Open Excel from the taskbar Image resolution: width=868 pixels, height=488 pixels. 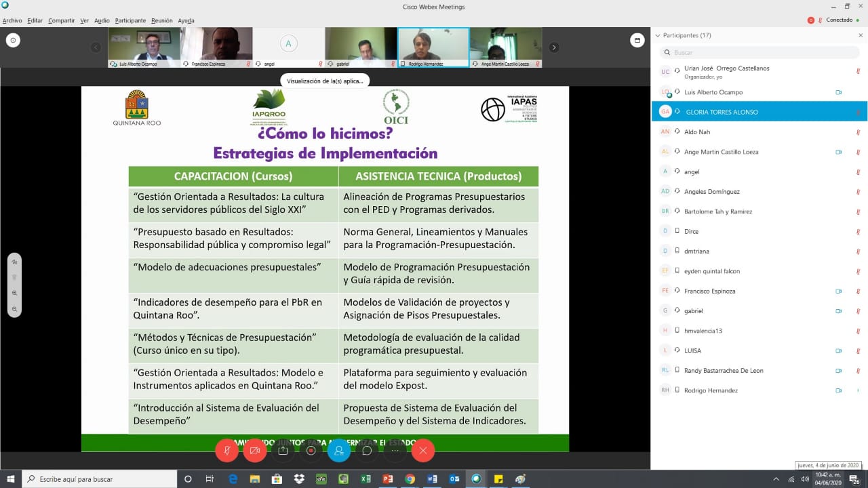[366, 479]
